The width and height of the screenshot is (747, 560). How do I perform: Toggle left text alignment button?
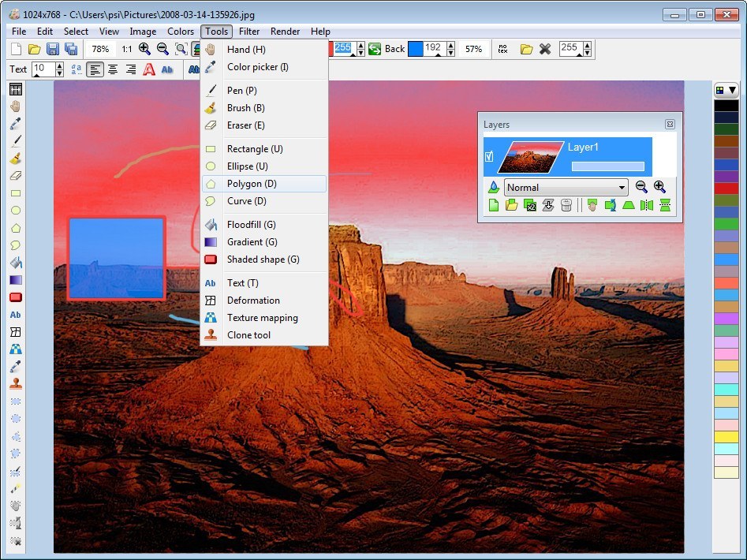coord(95,69)
